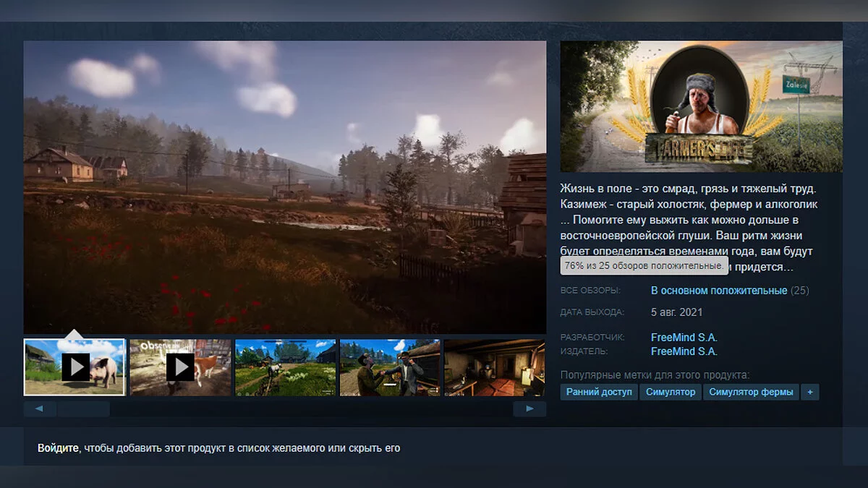Click the 'Войдите' sign-in link
The width and height of the screenshot is (868, 488).
tap(58, 448)
